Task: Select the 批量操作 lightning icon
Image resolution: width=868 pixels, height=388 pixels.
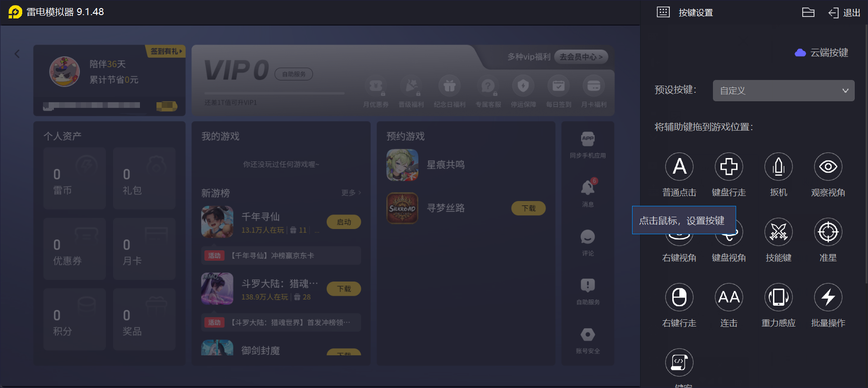Action: (x=828, y=297)
